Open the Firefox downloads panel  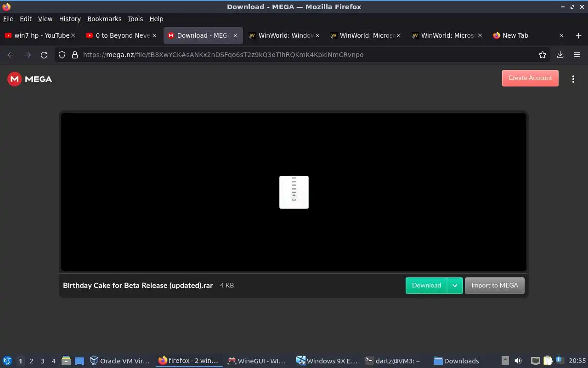[560, 55]
